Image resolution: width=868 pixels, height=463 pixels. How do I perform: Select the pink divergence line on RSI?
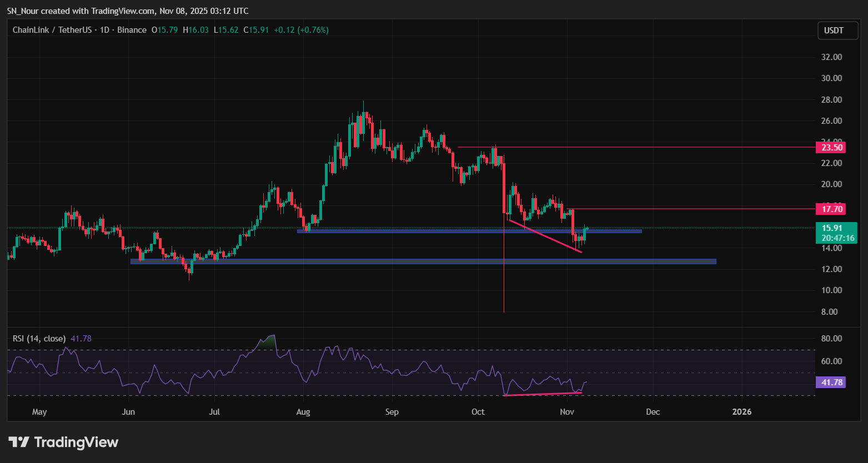542,394
